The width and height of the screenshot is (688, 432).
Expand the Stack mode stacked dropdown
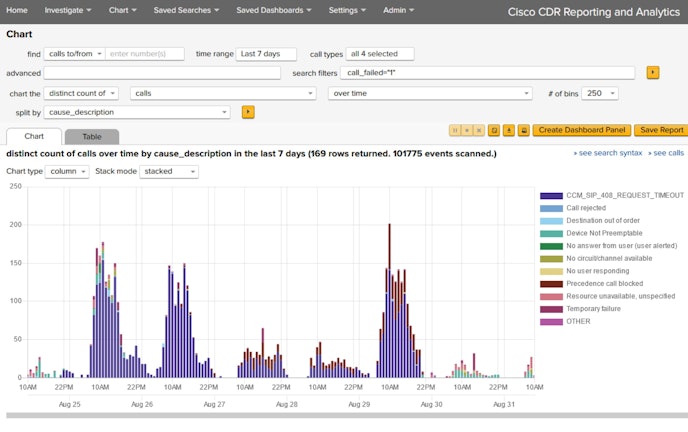[168, 171]
